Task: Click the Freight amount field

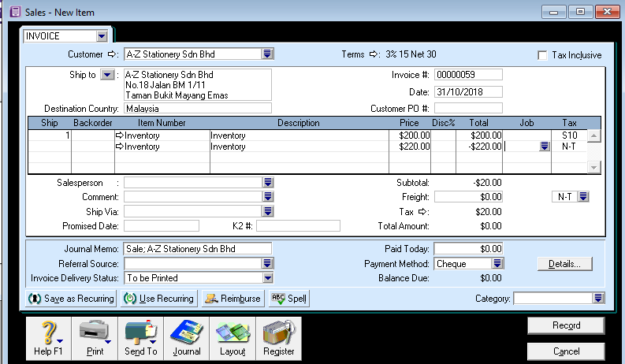Action: pyautogui.click(x=468, y=197)
